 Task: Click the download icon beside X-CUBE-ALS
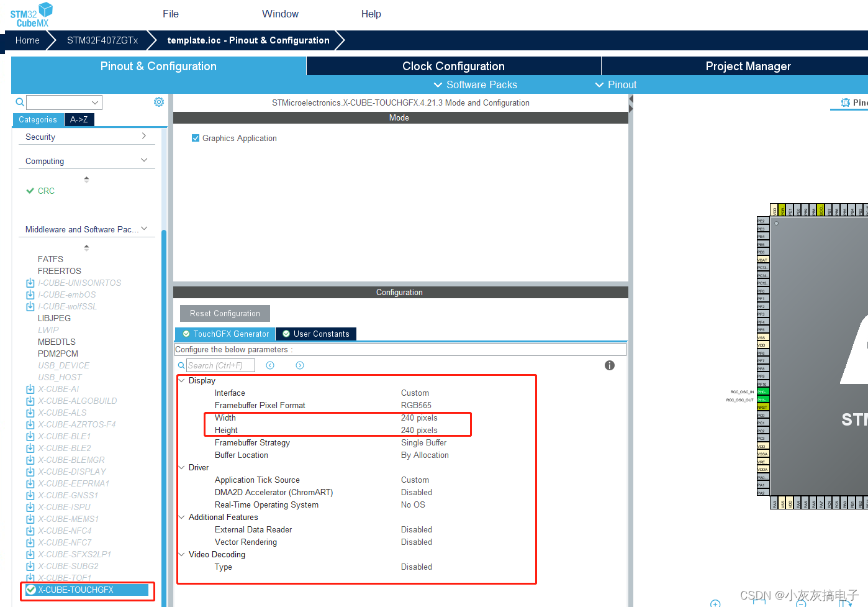click(30, 413)
